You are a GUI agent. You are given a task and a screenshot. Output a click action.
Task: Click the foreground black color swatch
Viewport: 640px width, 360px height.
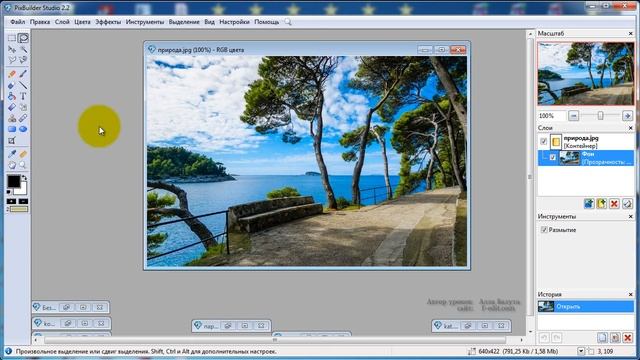pyautogui.click(x=13, y=181)
